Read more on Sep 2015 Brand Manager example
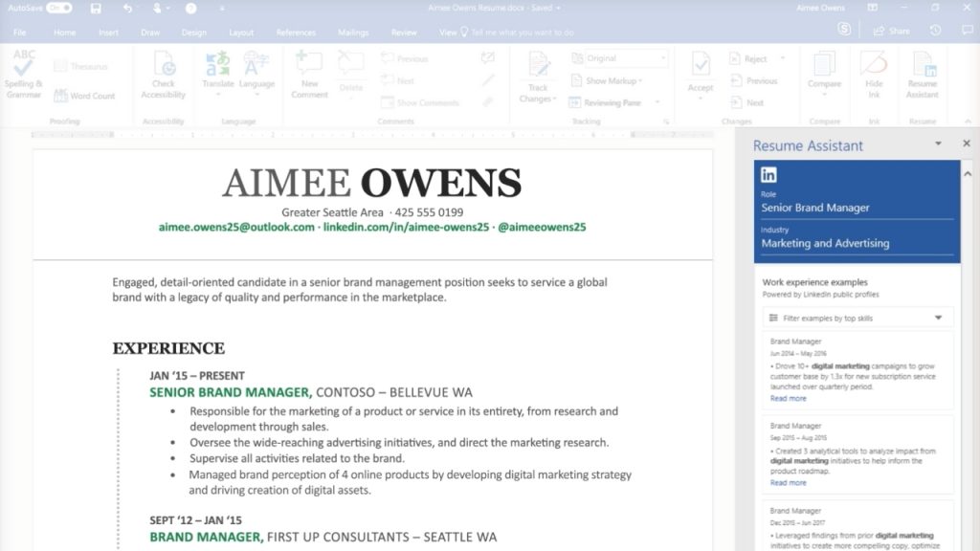 coord(789,483)
